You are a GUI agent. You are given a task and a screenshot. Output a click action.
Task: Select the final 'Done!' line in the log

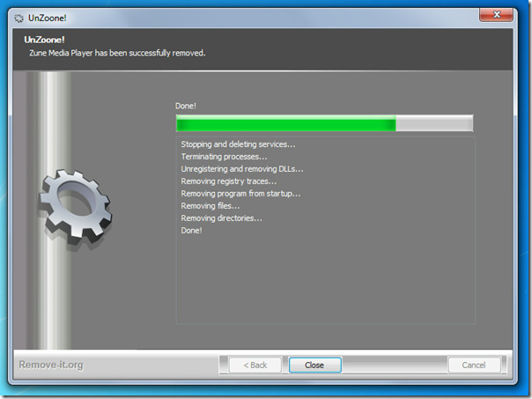[x=191, y=231]
